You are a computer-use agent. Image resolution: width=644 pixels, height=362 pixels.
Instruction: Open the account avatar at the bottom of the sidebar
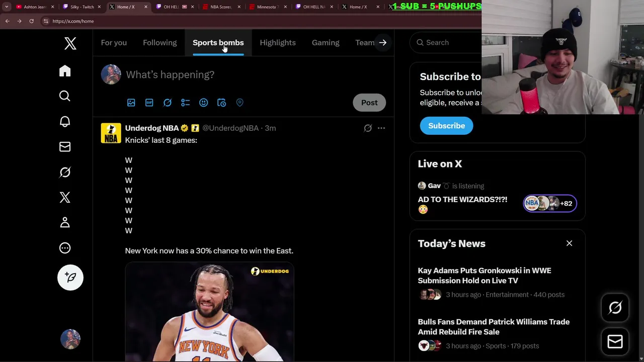coord(70,339)
